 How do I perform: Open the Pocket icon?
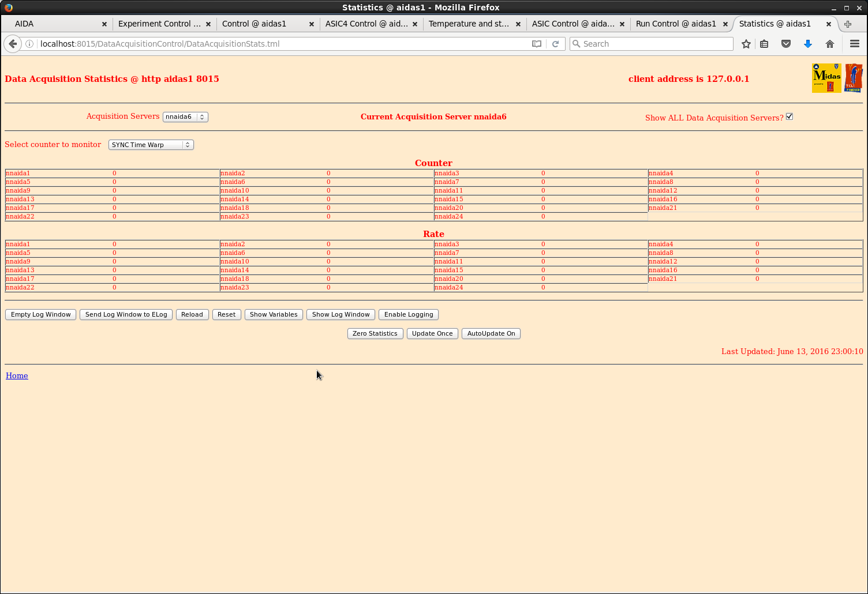tap(786, 44)
